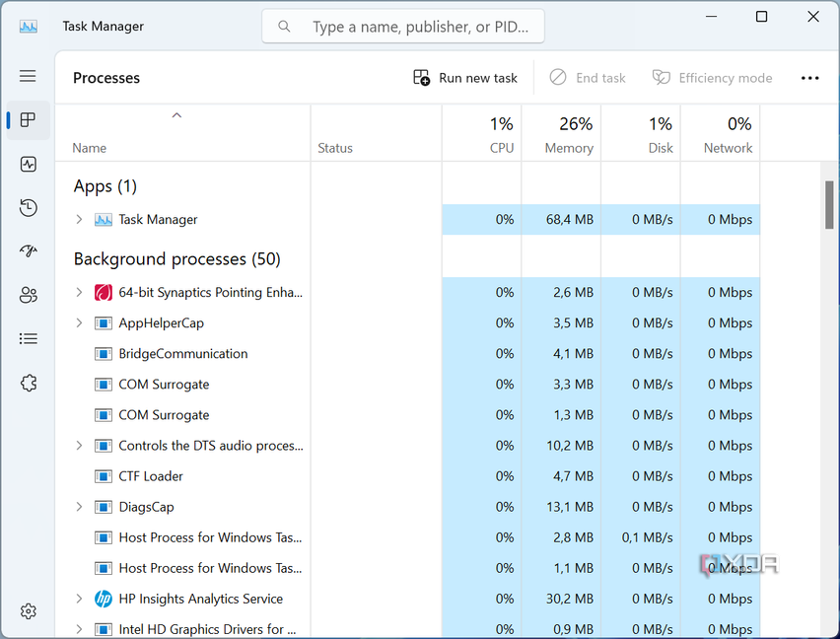Image resolution: width=840 pixels, height=639 pixels.
Task: Focus the name, publisher, or PID search box
Action: pos(403,27)
